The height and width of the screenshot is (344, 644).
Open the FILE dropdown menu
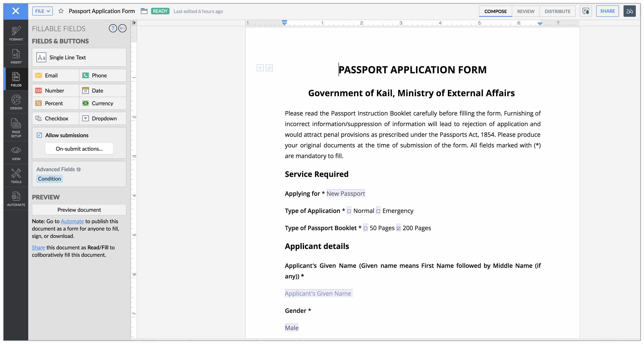point(43,11)
